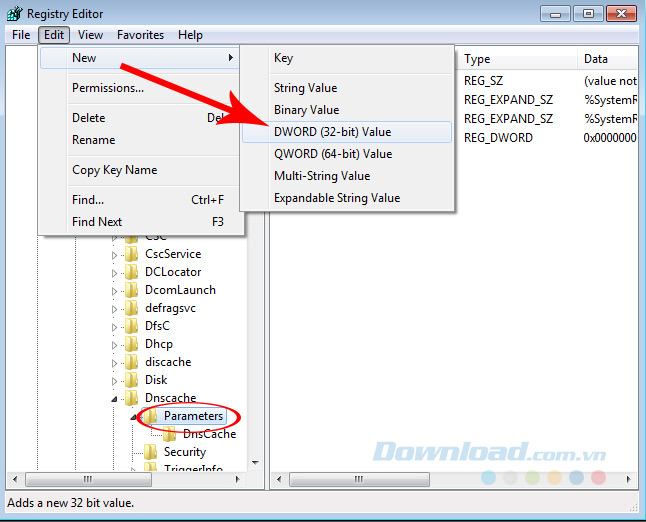Screen dimensions: 646x522
Task: Select the DfsC tree item
Action: tap(158, 326)
